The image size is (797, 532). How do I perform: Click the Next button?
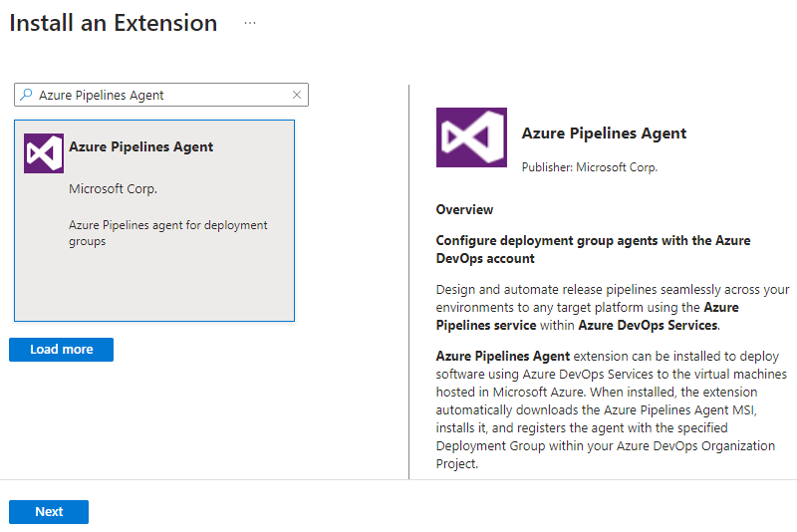(x=49, y=512)
